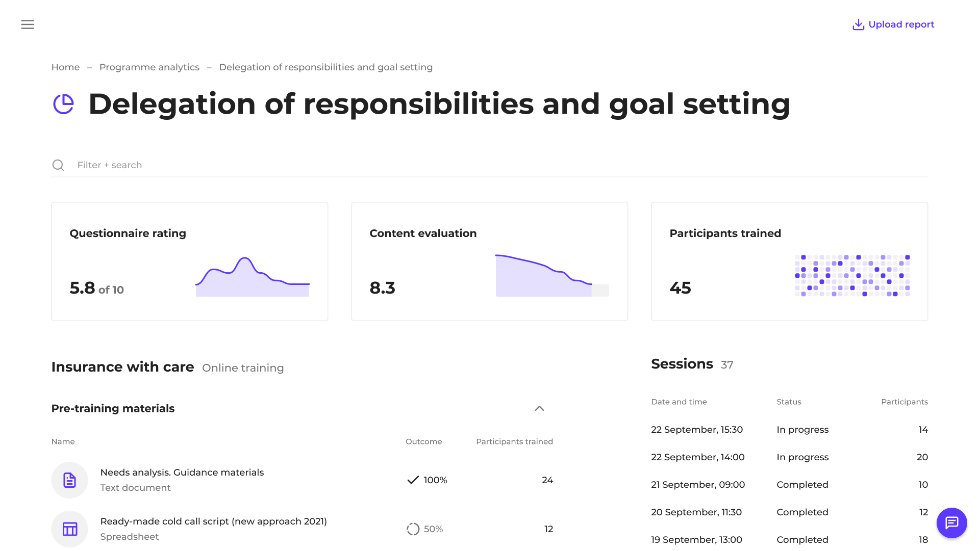Click the search magnifier icon
The image size is (980, 551).
(x=58, y=165)
